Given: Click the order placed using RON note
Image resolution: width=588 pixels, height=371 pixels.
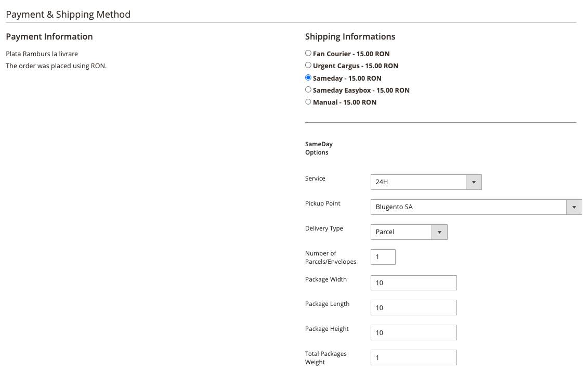Looking at the screenshot, I should 56,66.
